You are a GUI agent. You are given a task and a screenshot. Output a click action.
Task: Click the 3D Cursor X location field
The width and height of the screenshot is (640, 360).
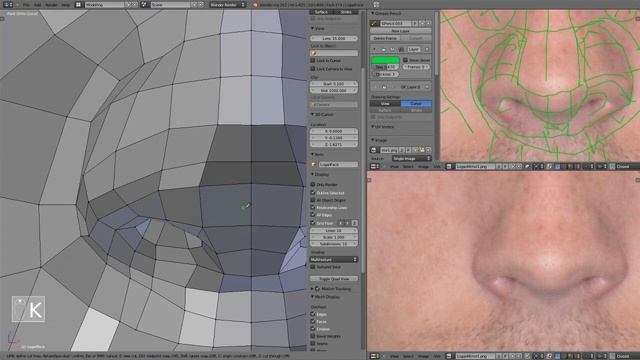[334, 131]
